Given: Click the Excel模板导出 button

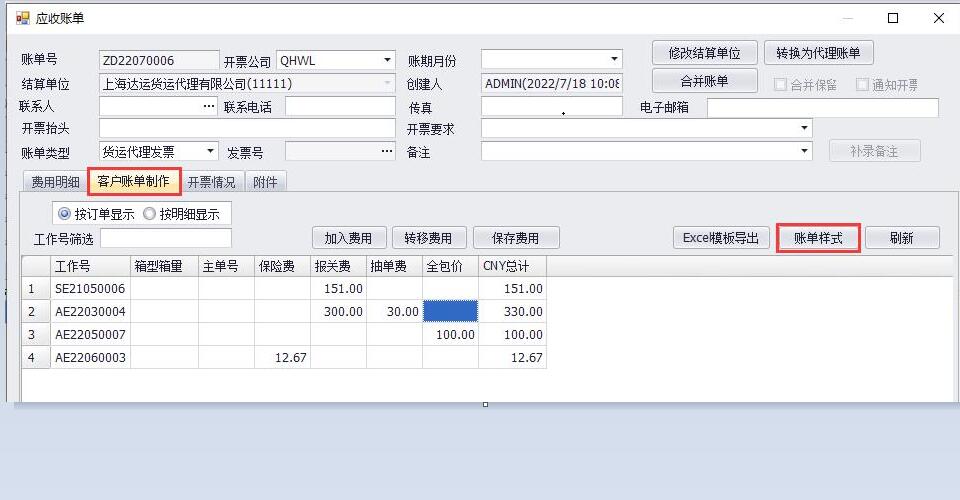Looking at the screenshot, I should click(x=720, y=238).
